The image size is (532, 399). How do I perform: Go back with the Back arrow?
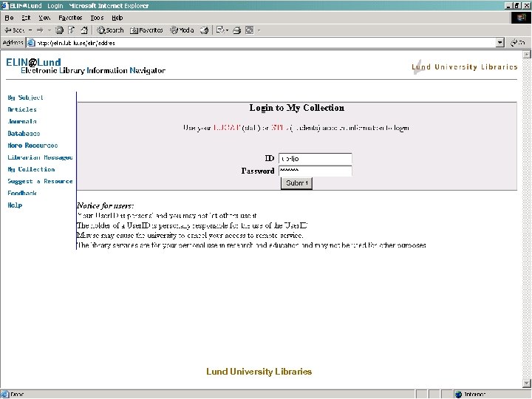(x=14, y=30)
